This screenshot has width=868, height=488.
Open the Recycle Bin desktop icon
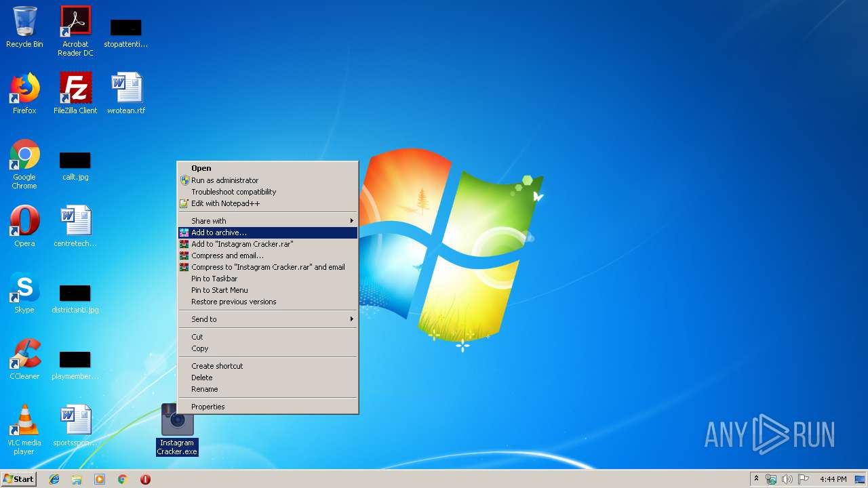point(24,27)
